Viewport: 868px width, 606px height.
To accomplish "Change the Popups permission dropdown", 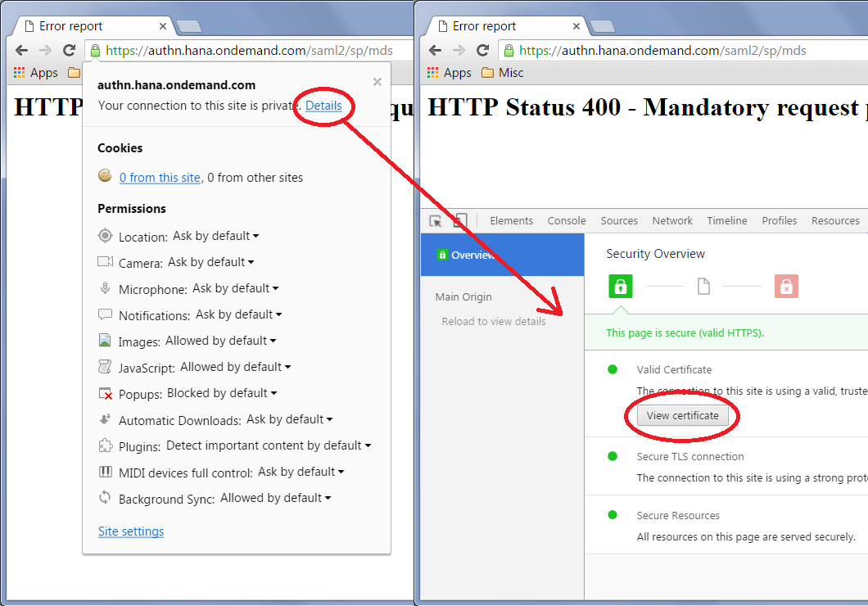I will click(x=222, y=393).
